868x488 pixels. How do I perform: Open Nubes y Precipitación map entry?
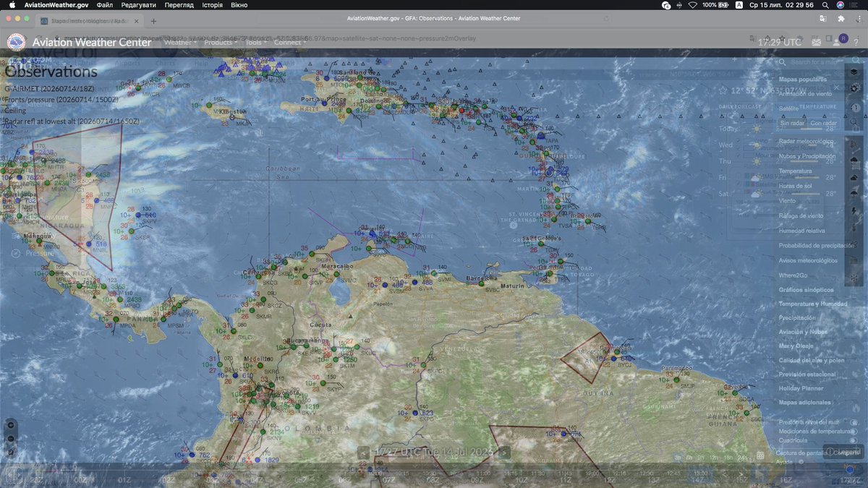coord(807,155)
